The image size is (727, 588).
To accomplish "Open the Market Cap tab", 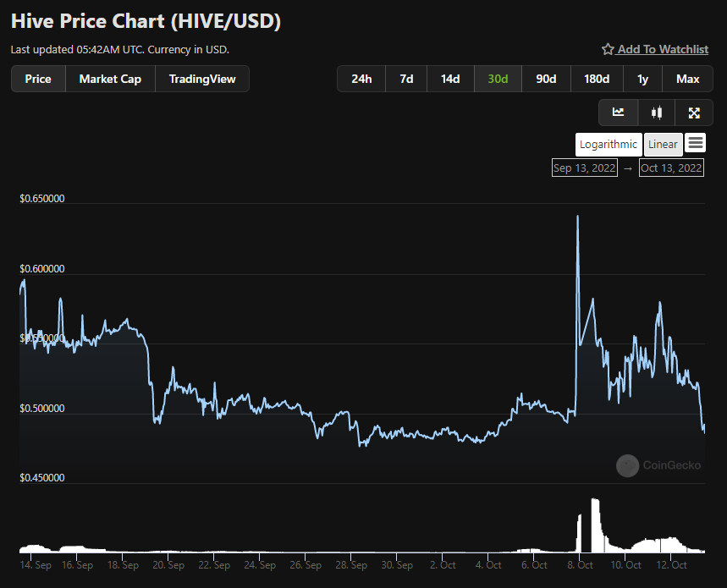I will [x=110, y=79].
